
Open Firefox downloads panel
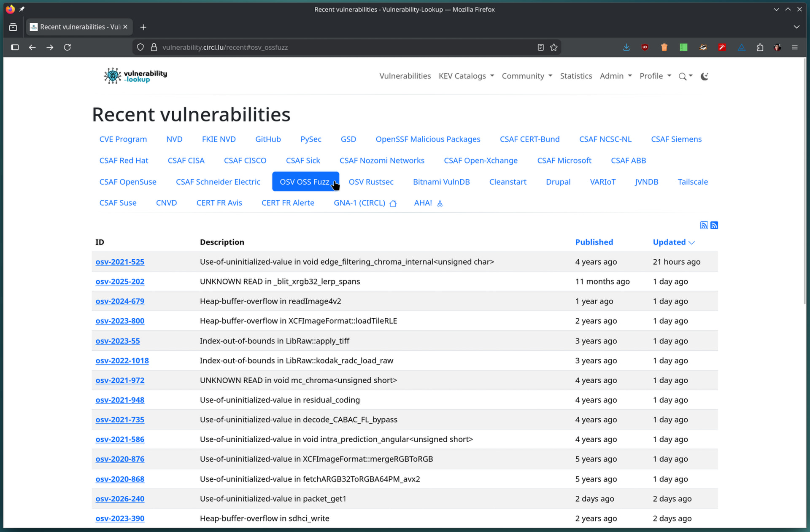click(626, 47)
